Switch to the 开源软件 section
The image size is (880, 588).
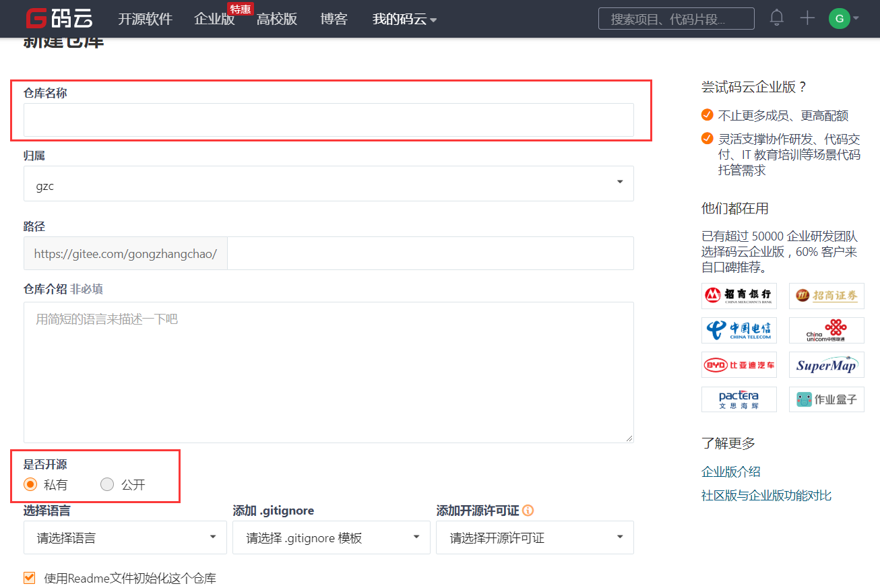tap(145, 20)
